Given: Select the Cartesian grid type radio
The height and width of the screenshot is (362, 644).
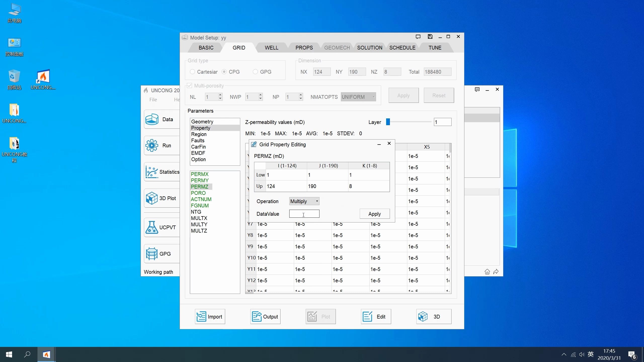Looking at the screenshot, I should 192,72.
